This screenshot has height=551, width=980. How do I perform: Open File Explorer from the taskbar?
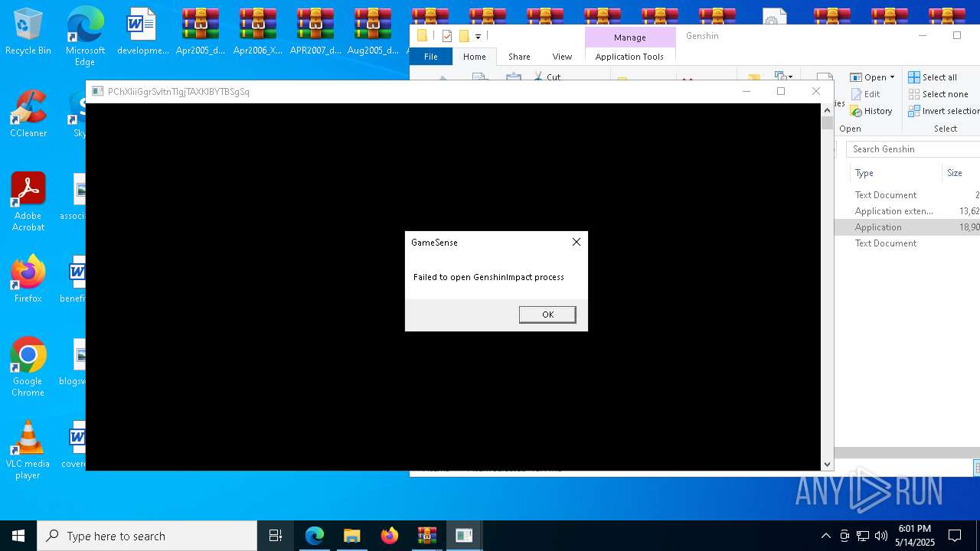(x=352, y=536)
